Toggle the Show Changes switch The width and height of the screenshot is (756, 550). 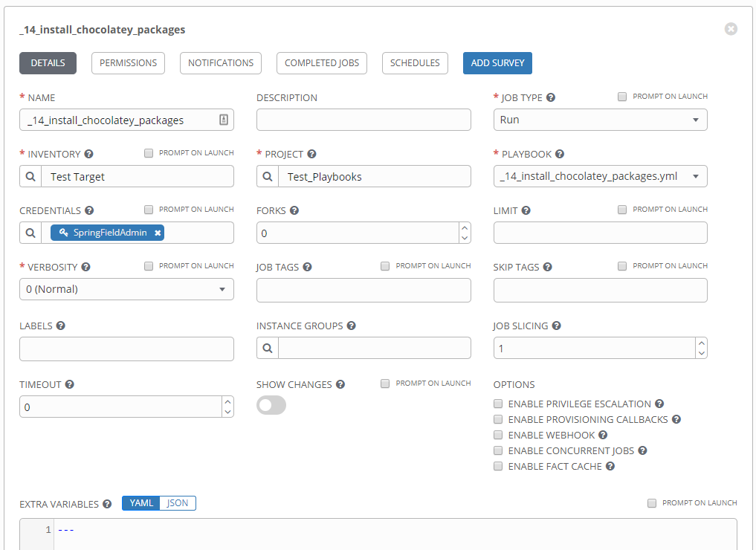[x=271, y=405]
